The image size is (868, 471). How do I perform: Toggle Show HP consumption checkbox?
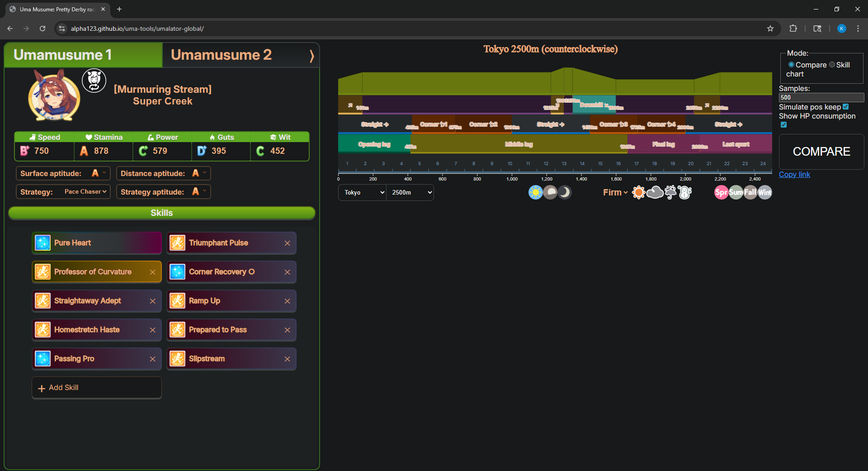pos(783,125)
